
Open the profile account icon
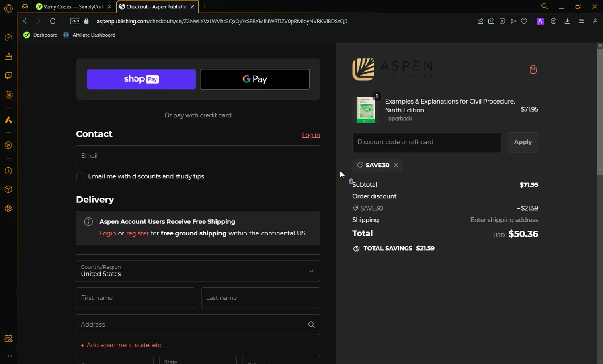(595, 21)
